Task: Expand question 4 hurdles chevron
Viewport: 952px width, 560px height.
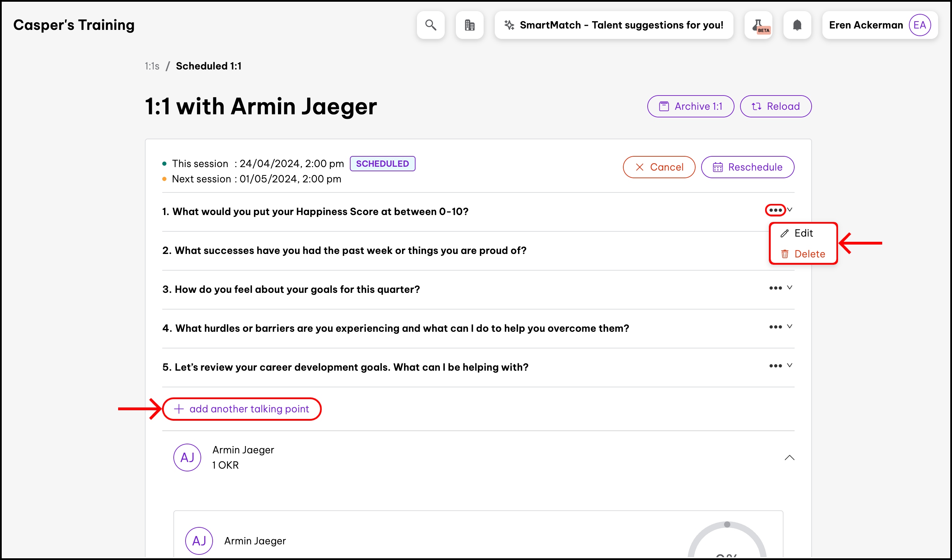Action: click(x=789, y=327)
